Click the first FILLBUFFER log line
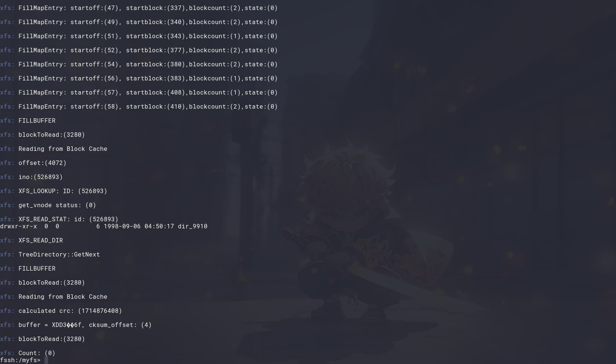 (x=28, y=120)
